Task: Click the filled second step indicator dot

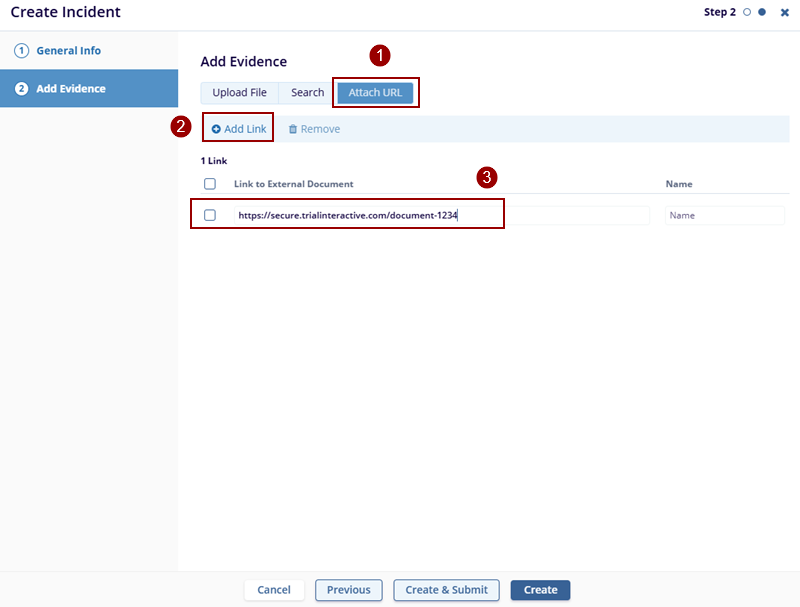Action: [x=762, y=13]
